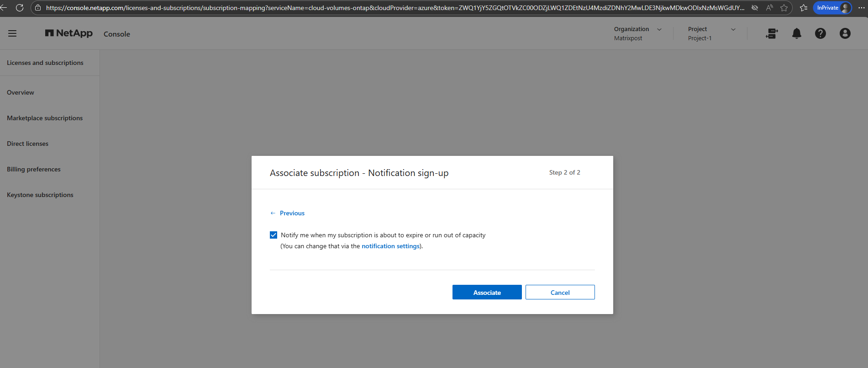Go to Marketplace subscriptions
This screenshot has height=368, width=868.
coord(45,118)
